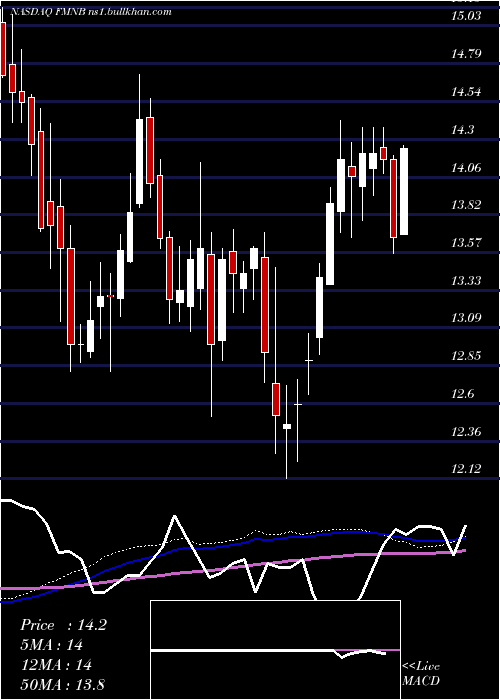Click the 15.03 price axis label

pyautogui.click(x=467, y=17)
